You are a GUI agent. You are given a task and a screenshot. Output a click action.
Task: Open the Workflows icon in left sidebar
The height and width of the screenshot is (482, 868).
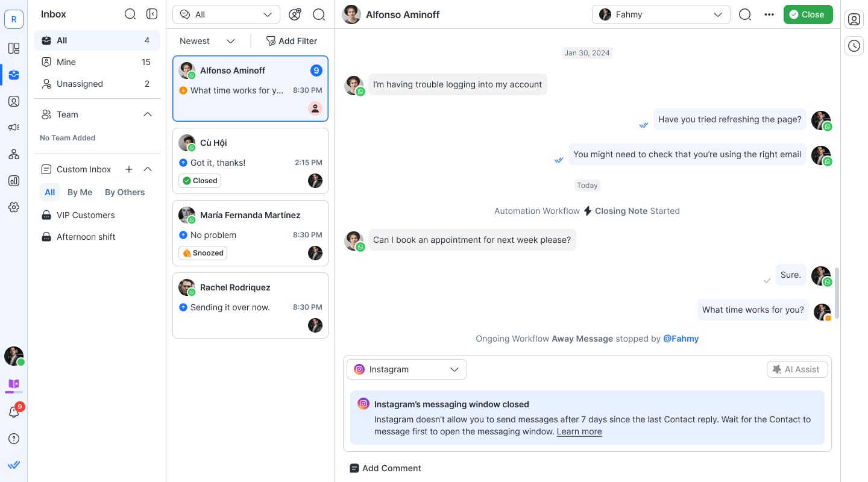point(14,154)
